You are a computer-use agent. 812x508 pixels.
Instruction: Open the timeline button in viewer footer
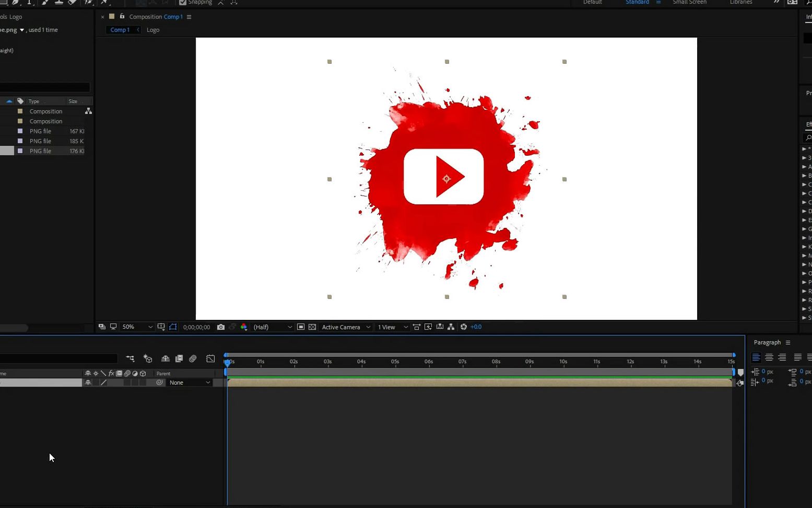click(x=440, y=327)
